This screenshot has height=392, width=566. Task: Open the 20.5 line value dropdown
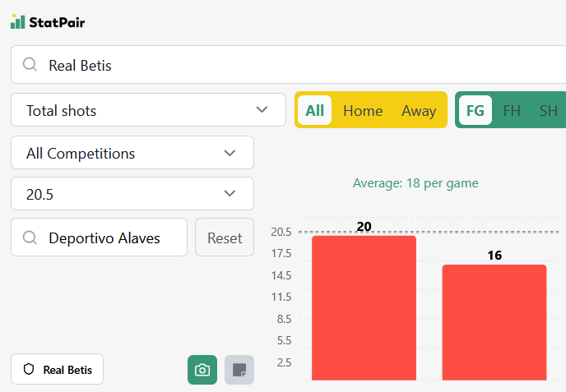(132, 194)
